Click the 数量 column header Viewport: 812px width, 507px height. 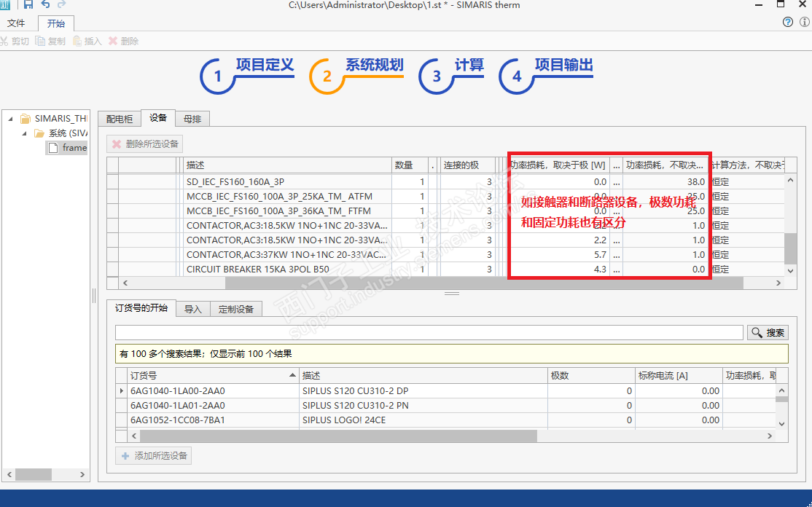410,165
